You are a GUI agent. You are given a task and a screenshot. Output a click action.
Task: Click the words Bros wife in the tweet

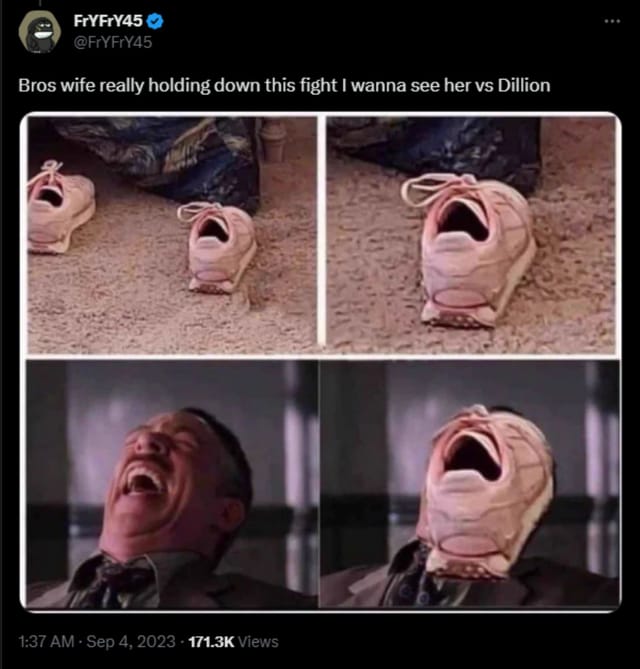point(57,85)
